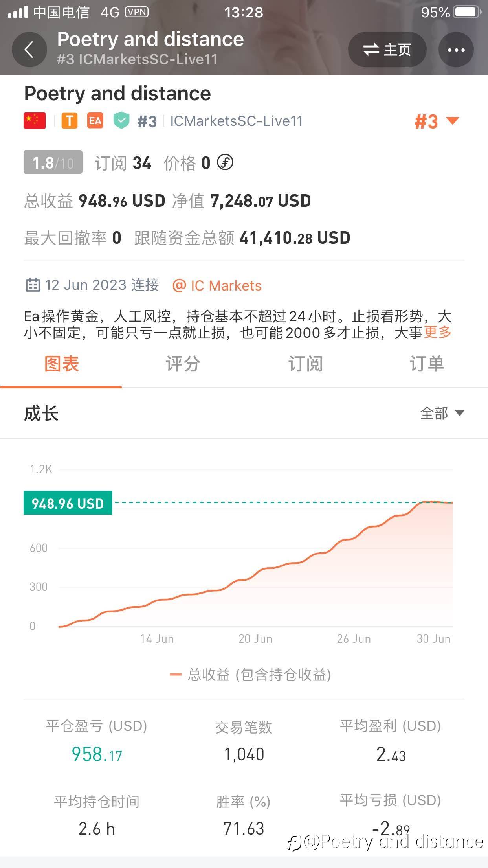Tap the calendar icon beside connection date

[x=33, y=285]
